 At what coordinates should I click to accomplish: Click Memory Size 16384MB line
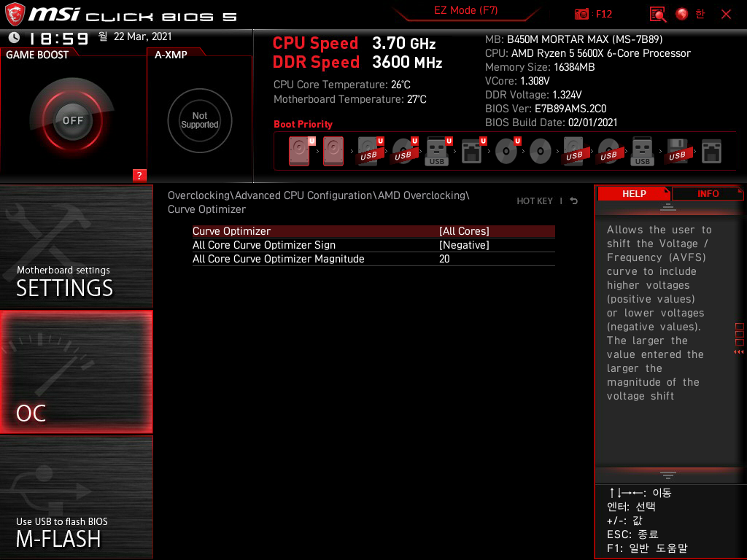coord(540,67)
